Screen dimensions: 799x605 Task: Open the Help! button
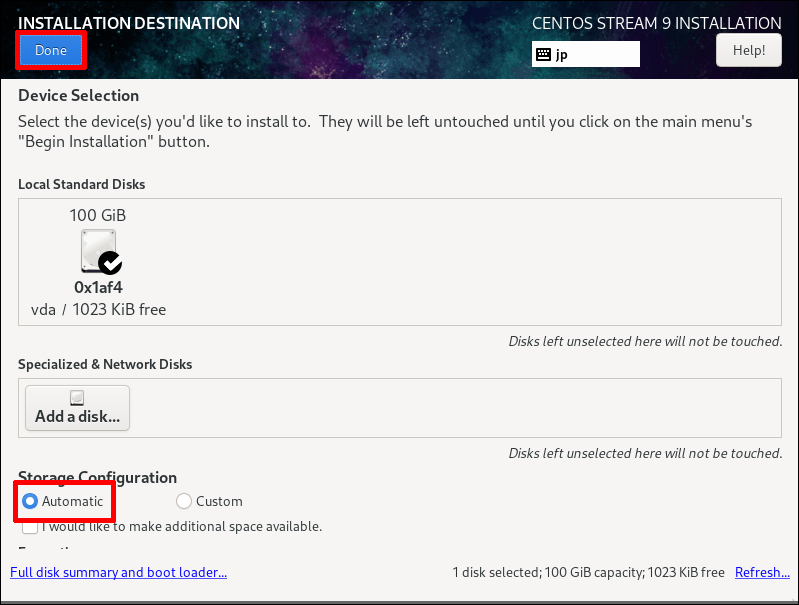[x=749, y=50]
